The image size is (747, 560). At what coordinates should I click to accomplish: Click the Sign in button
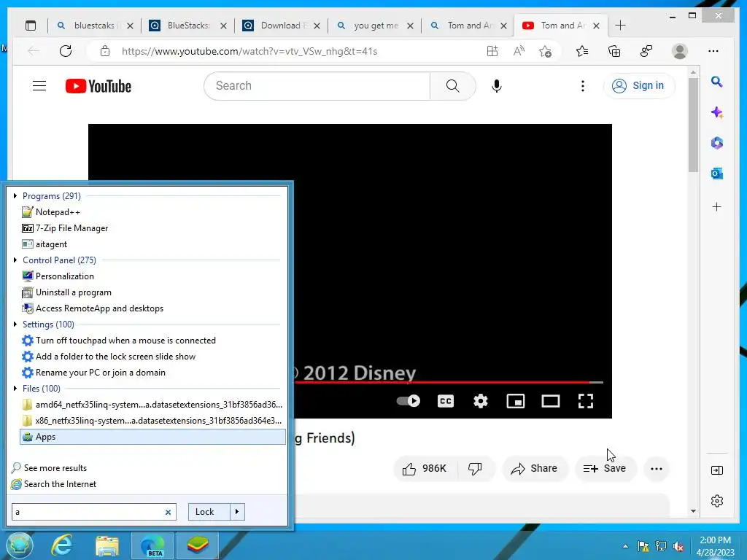639,86
